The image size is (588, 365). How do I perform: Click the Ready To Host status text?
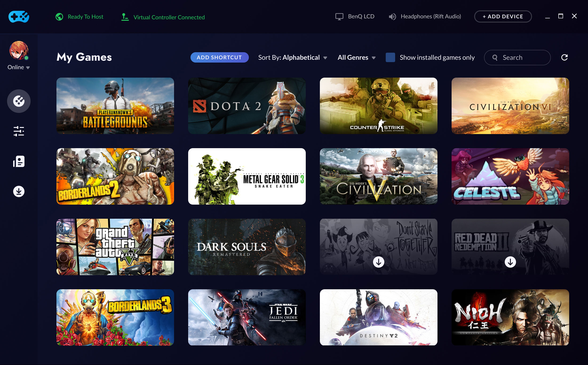85,17
